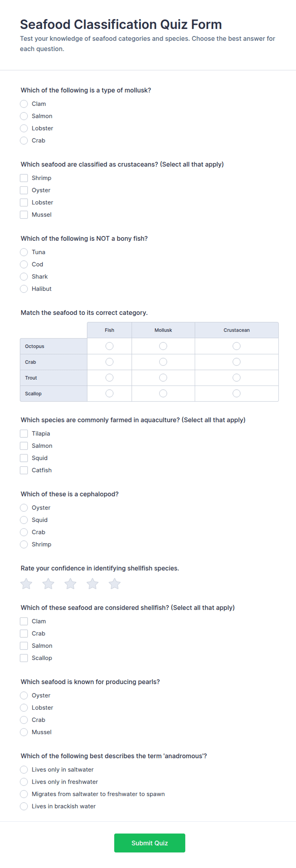This screenshot has width=296, height=868.
Task: Select the second confidence star
Action: (x=48, y=584)
